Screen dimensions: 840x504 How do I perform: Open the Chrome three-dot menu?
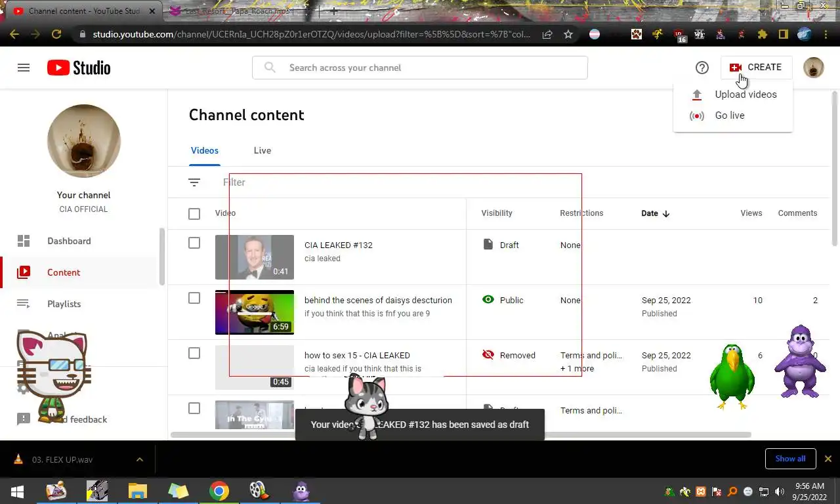pyautogui.click(x=826, y=34)
